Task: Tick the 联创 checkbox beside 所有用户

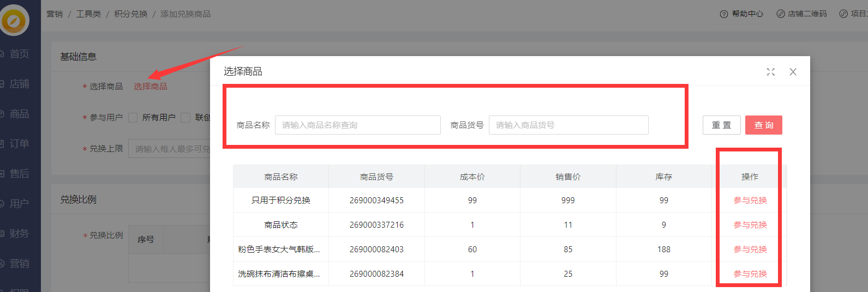Action: coord(185,118)
